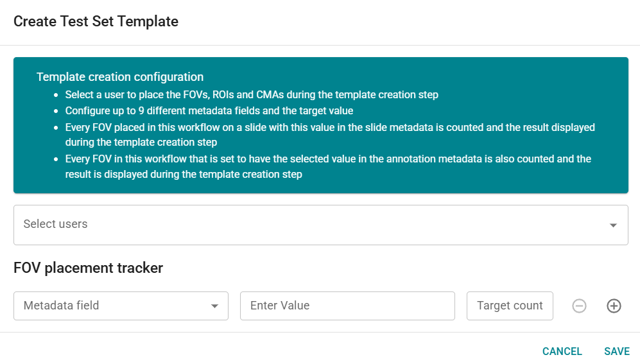Click empty space in the dialog footer
Viewport: 640px width, 364px height.
tap(257, 351)
